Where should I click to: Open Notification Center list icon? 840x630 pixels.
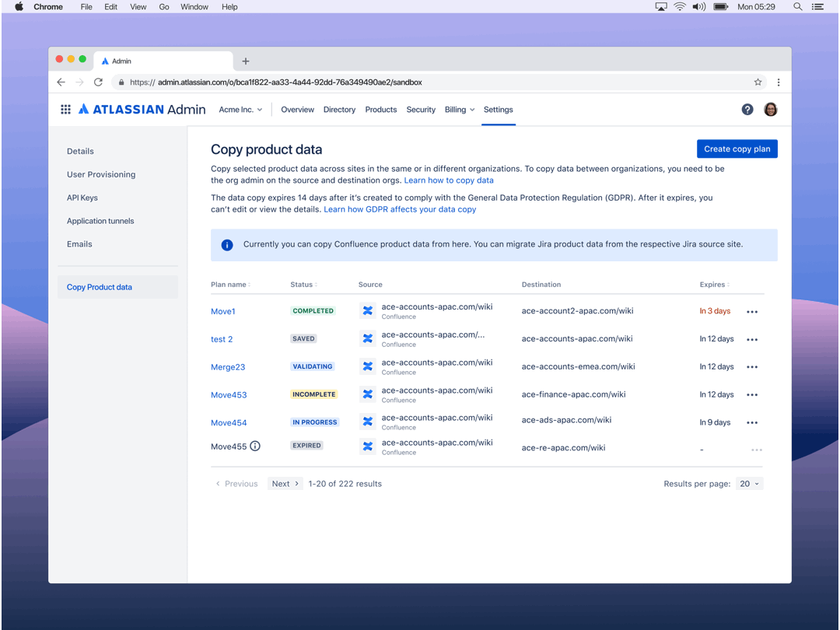coord(817,6)
